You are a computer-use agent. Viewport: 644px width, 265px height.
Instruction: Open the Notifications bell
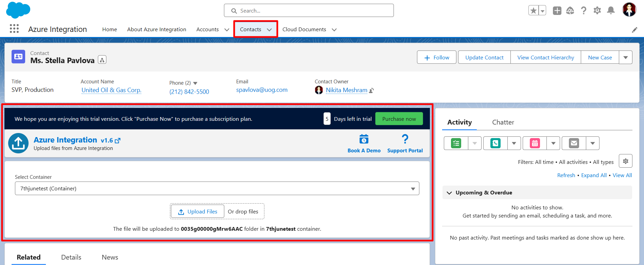[x=611, y=11]
